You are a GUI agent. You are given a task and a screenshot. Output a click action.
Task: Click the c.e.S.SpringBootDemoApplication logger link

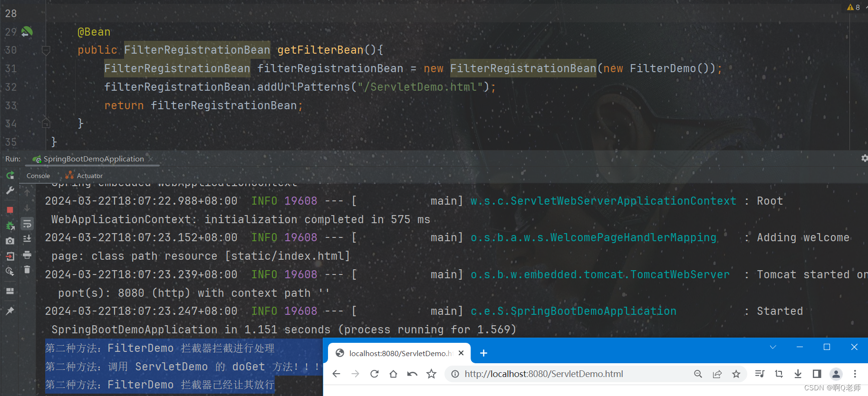point(573,311)
